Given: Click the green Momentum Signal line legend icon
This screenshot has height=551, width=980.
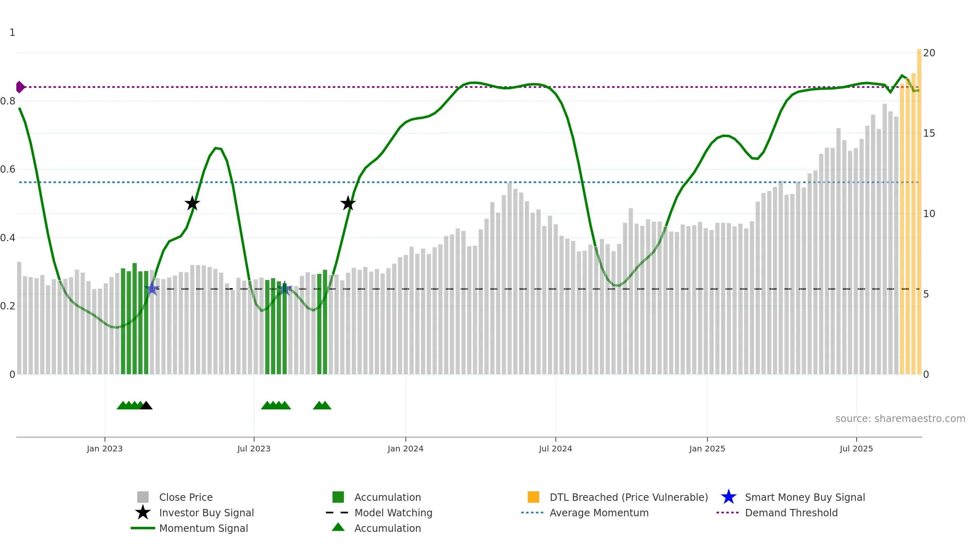Looking at the screenshot, I should click(x=143, y=528).
